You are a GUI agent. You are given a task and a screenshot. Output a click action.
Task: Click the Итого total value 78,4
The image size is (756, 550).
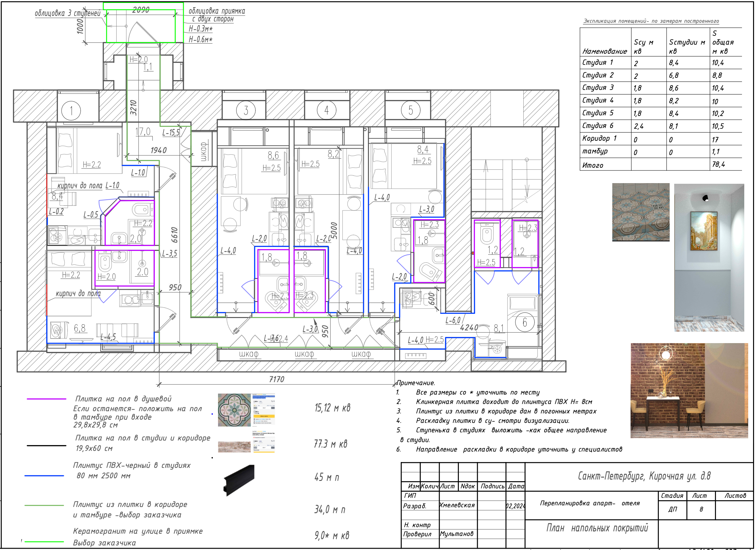718,165
